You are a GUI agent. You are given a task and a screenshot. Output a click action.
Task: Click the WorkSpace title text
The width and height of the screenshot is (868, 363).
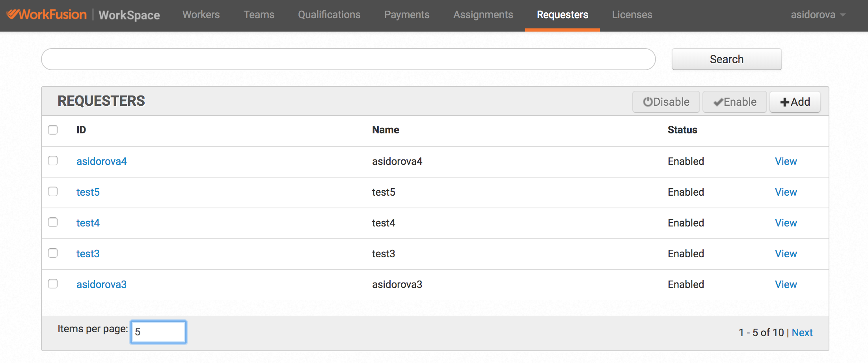click(x=129, y=15)
